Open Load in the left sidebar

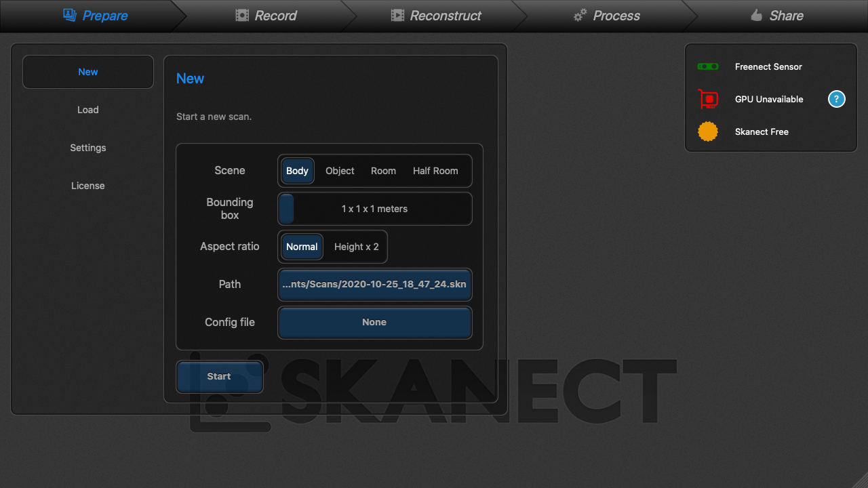88,110
